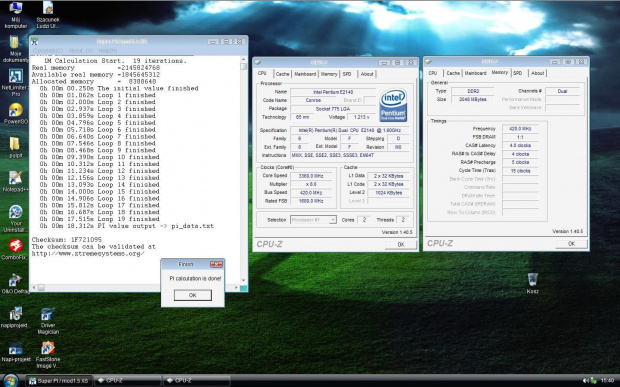Click the title bar icon of the CPU-Z Memory window
Image resolution: width=620 pixels, height=387 pixels.
pos(428,61)
